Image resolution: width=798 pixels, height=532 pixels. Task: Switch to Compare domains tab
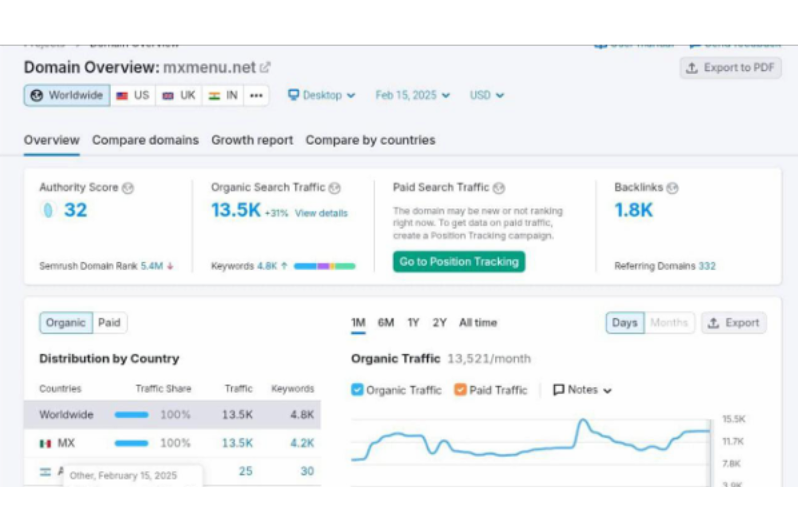pos(145,140)
